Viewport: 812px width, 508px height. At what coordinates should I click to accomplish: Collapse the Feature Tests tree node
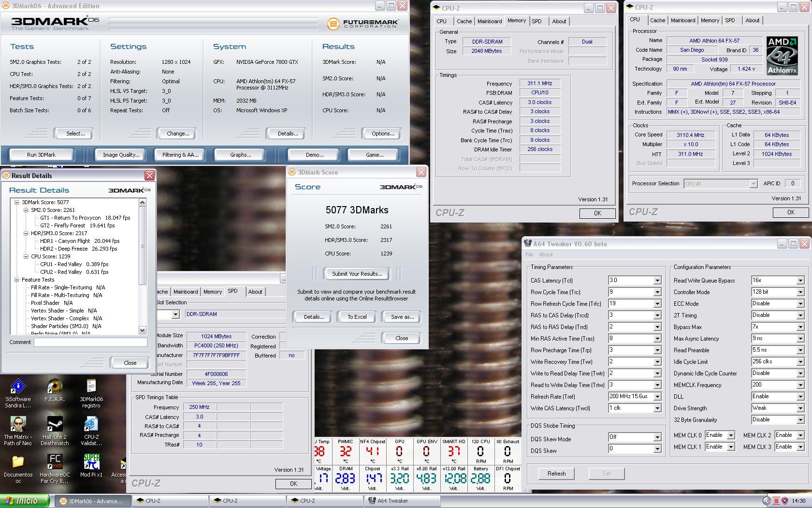17,280
